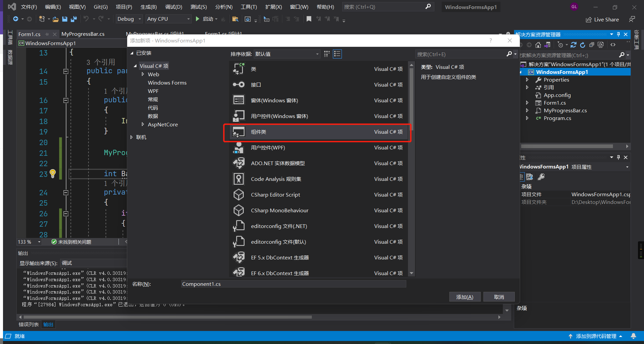Switch dialog to medium icons view
Viewport: 644px width, 344px height.
click(x=327, y=54)
